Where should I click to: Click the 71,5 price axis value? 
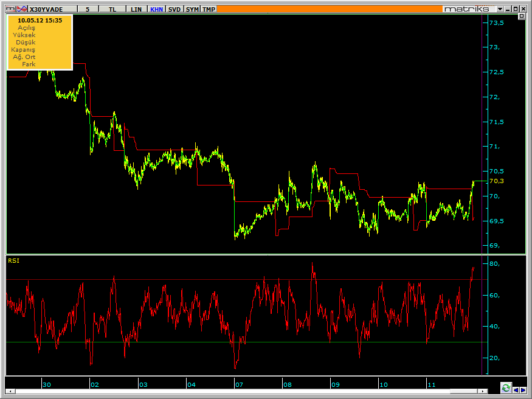point(496,122)
